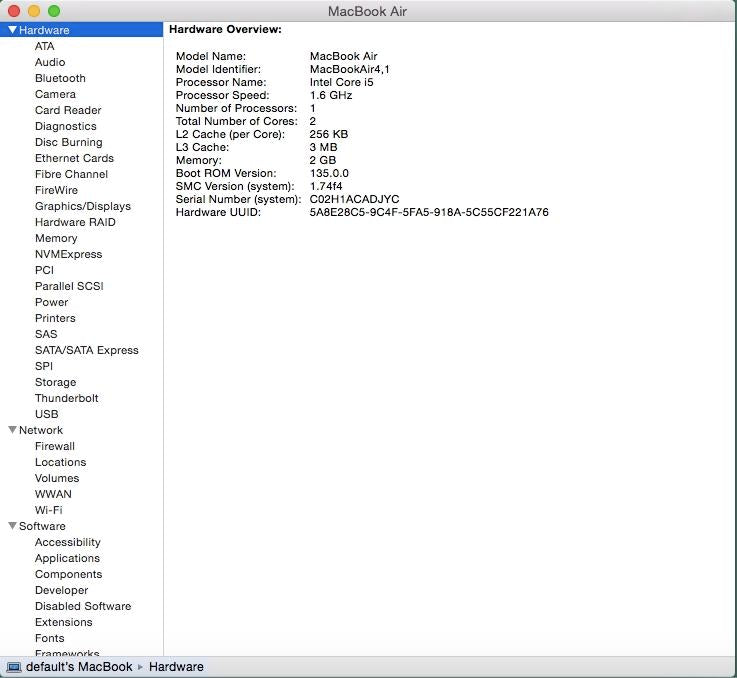Collapse the Software section disclosure triangle
The height and width of the screenshot is (678, 737).
click(x=12, y=526)
